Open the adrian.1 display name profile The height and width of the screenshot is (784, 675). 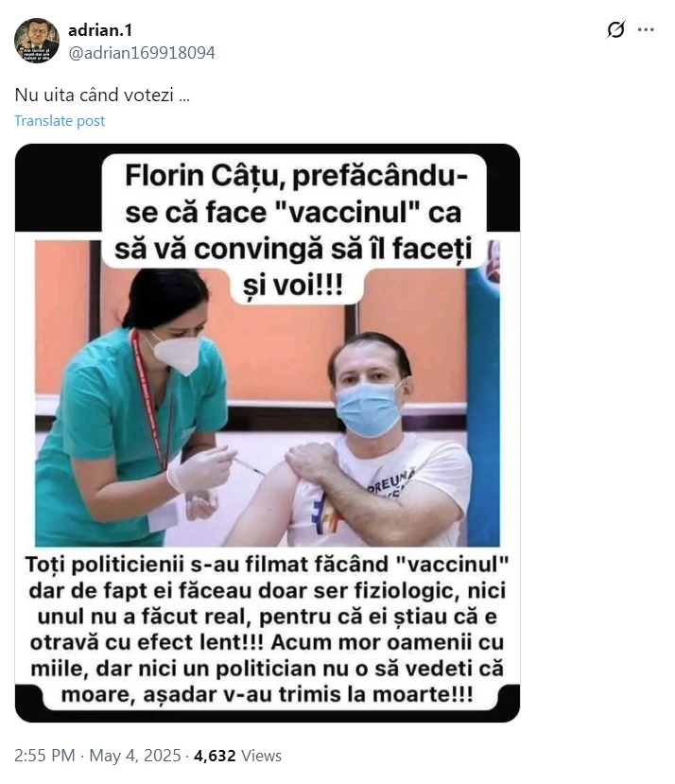coord(100,30)
